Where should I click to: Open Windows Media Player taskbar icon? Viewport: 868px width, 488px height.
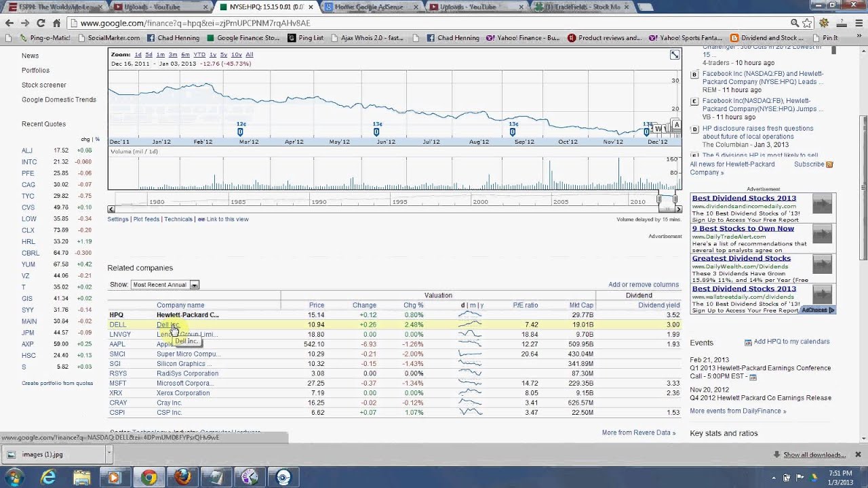point(115,477)
